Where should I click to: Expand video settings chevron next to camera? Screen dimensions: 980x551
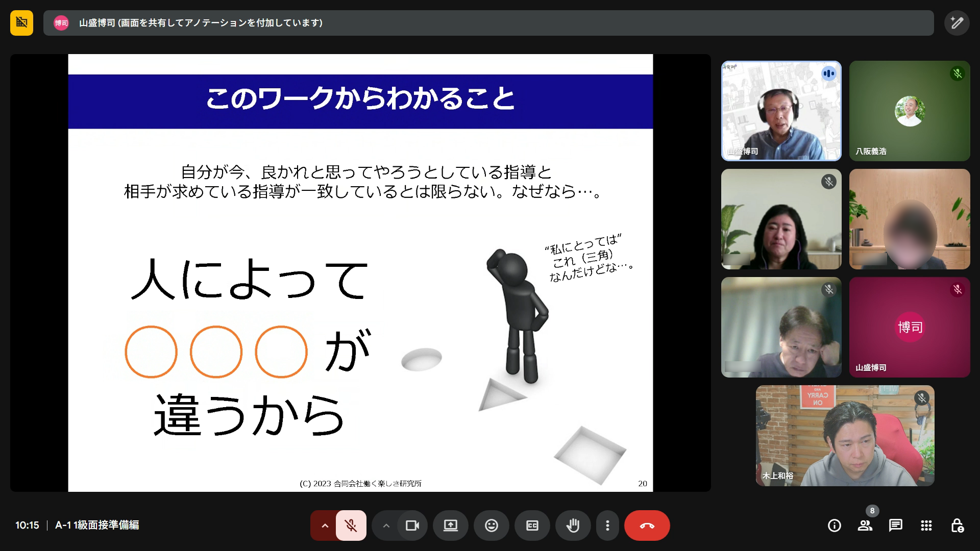386,525
